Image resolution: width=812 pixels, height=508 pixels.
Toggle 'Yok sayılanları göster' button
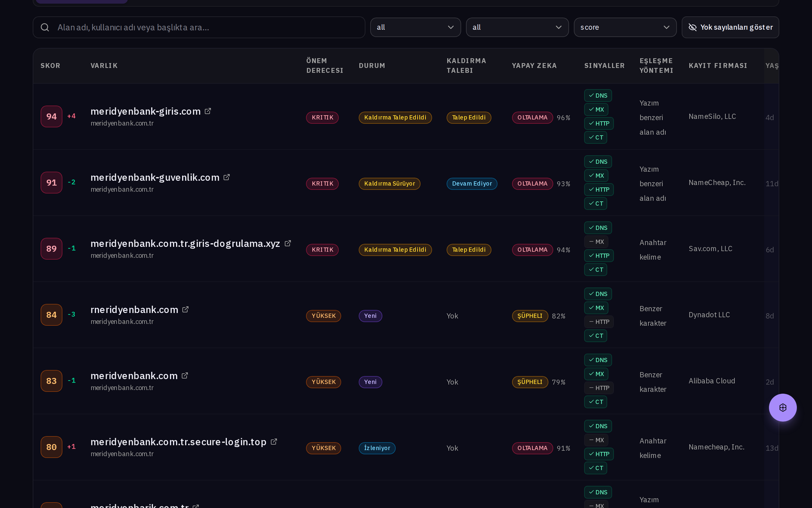coord(730,27)
